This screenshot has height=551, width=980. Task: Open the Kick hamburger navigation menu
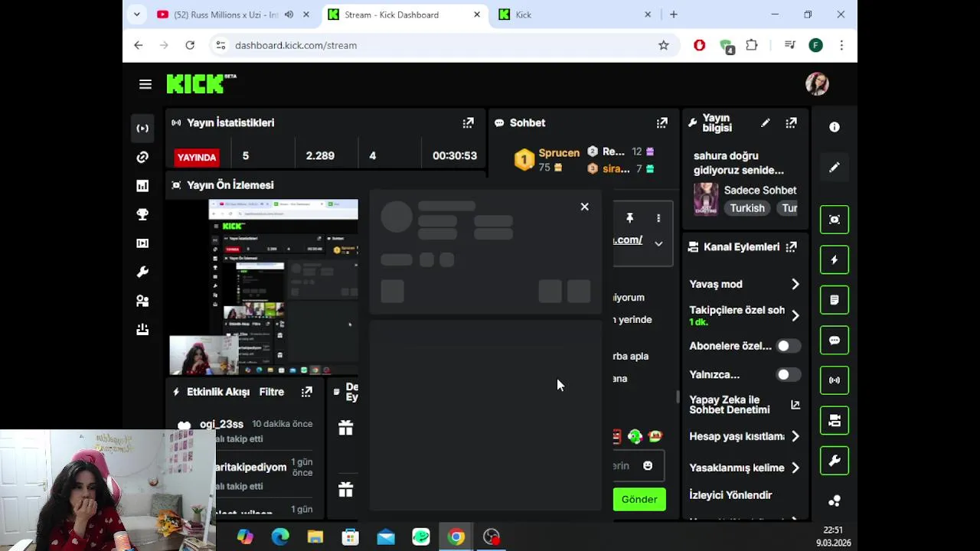(x=145, y=84)
